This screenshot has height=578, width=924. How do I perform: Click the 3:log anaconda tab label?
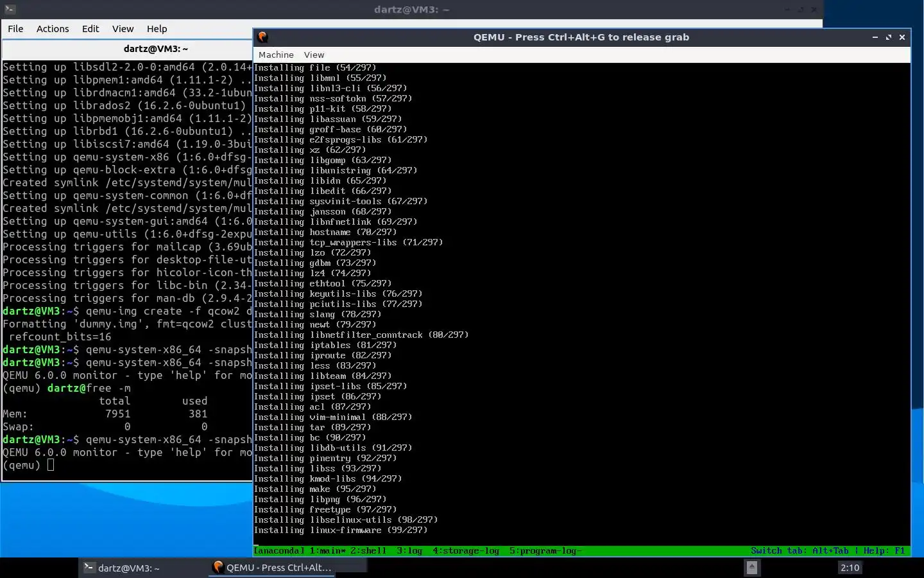pos(409,551)
